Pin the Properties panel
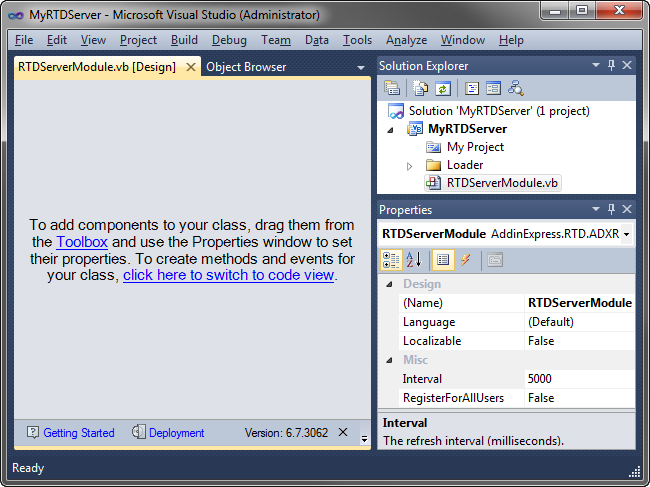This screenshot has width=650, height=487. click(x=611, y=209)
